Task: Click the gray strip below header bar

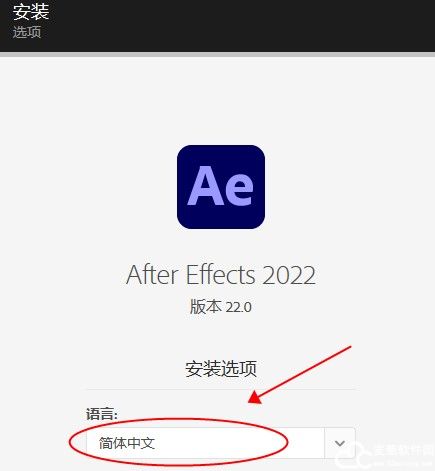Action: (x=217, y=54)
